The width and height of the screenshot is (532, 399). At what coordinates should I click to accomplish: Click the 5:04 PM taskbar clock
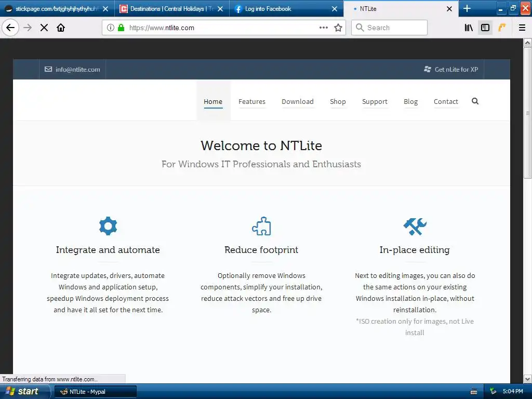pyautogui.click(x=513, y=392)
